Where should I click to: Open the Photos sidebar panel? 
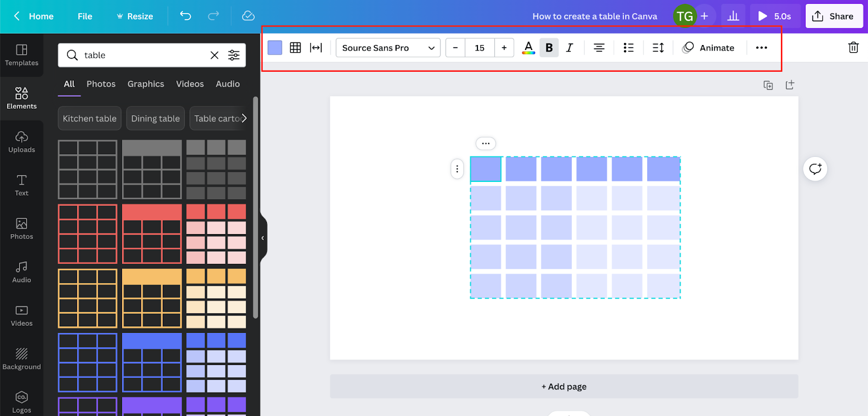point(22,229)
